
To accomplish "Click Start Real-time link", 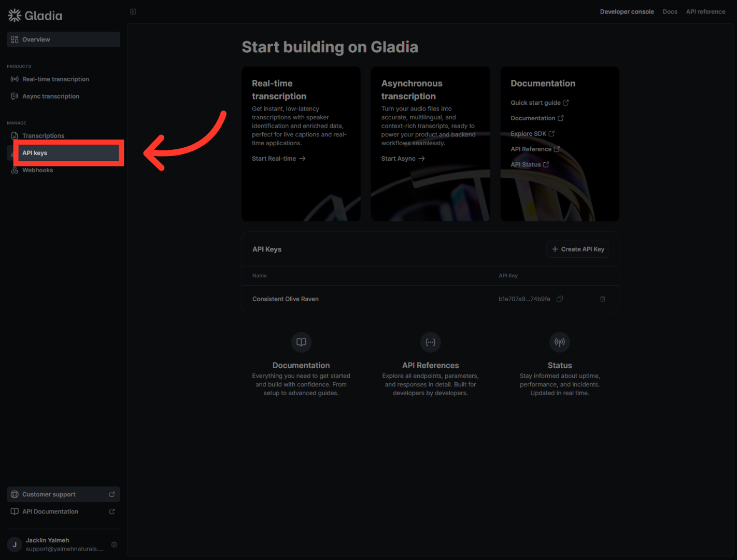I will [279, 159].
